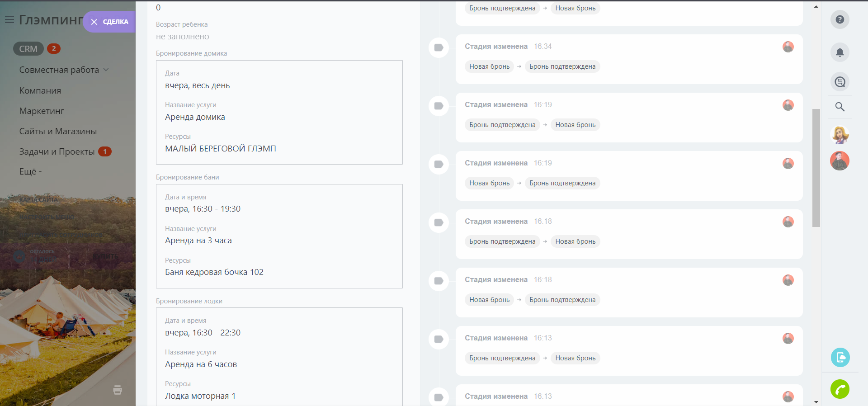Open the CRM menu item

(28, 49)
